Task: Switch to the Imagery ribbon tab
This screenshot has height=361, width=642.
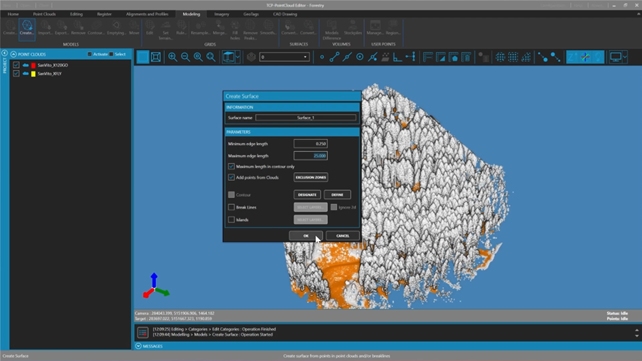Action: tap(222, 14)
